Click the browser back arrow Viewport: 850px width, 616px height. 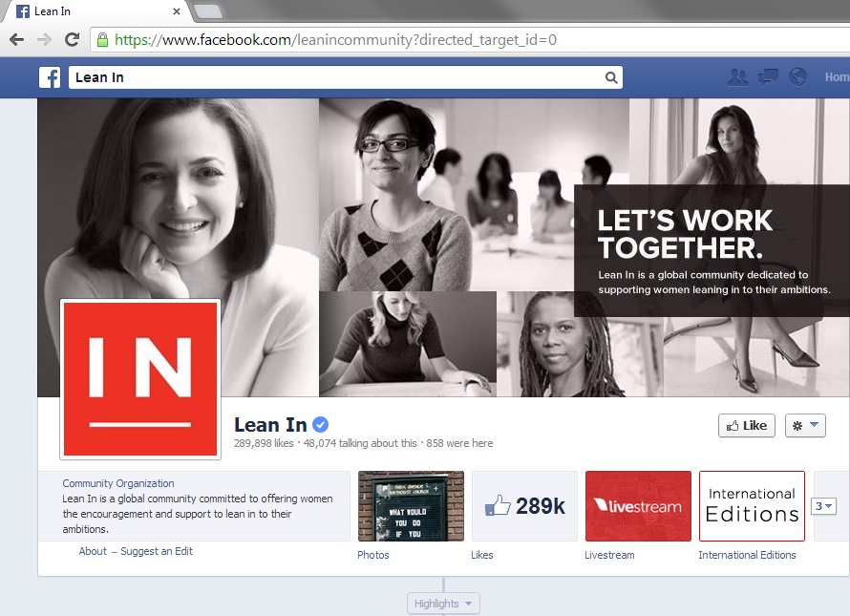tap(17, 39)
